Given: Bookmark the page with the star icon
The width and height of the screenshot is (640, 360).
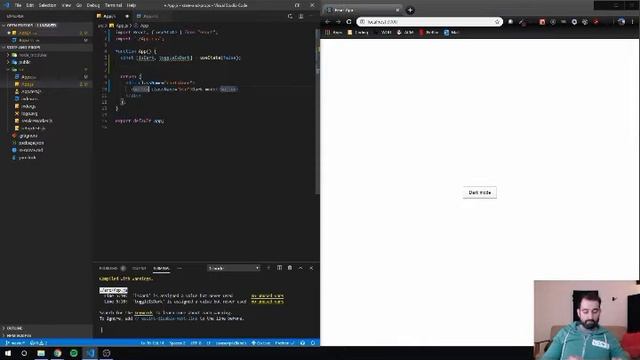Looking at the screenshot, I should click(x=497, y=22).
